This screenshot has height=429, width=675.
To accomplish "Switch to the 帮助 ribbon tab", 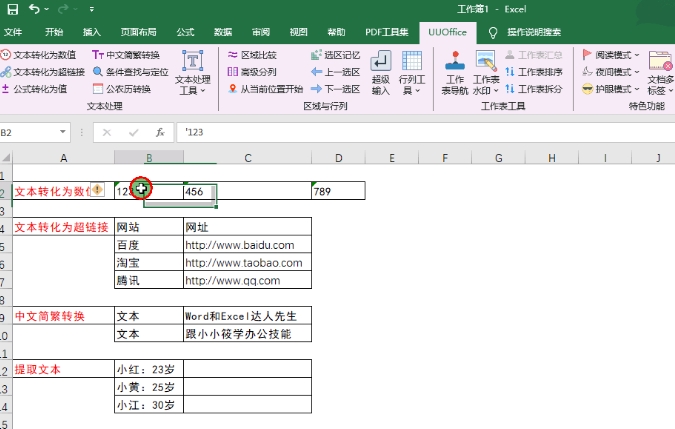I will [336, 32].
